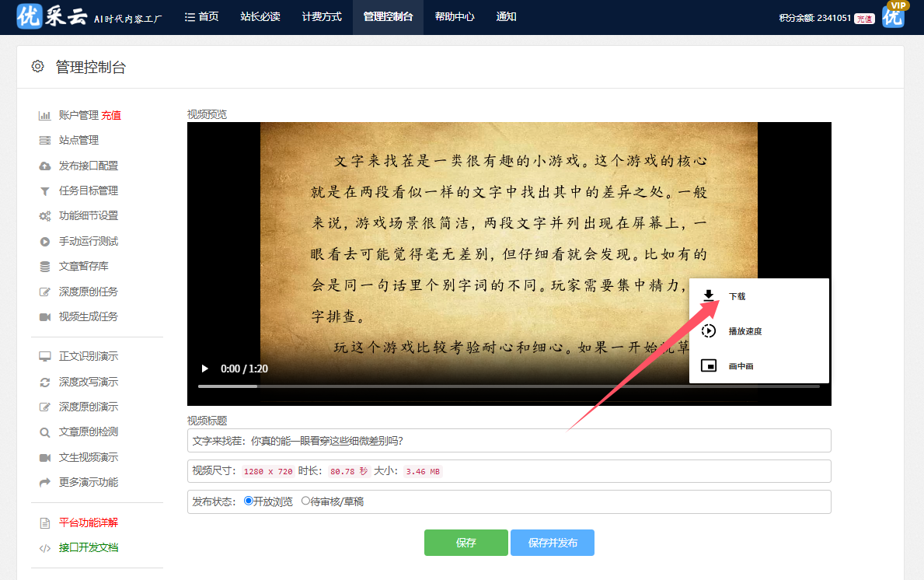Click the 保存并发布 button
Image resolution: width=924 pixels, height=580 pixels.
pyautogui.click(x=553, y=543)
